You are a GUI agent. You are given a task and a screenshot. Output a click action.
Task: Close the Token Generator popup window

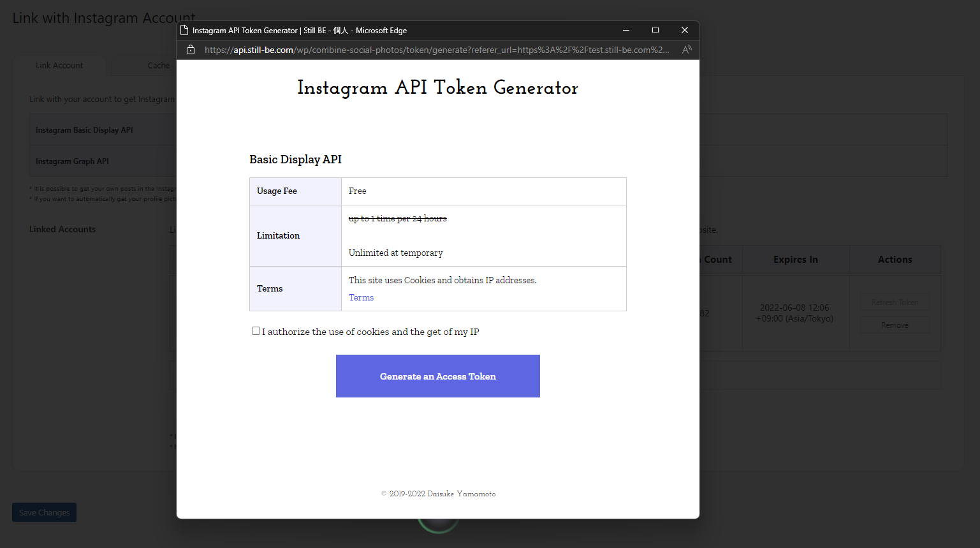[x=685, y=30]
